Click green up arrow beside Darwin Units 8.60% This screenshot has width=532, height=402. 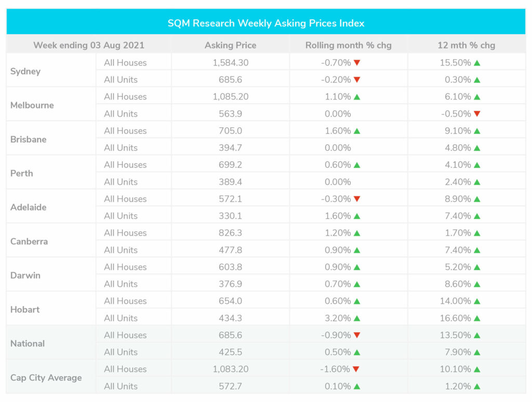coord(477,284)
